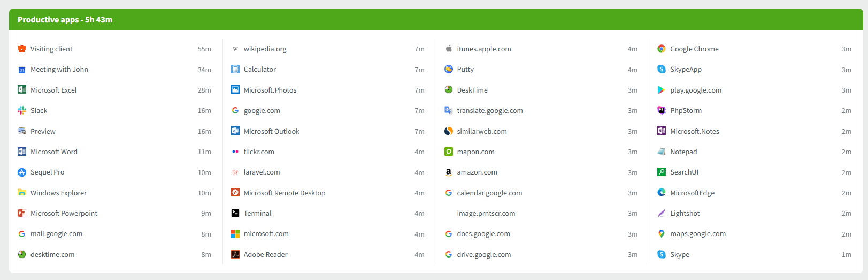The width and height of the screenshot is (868, 280).
Task: Click the PhpStorm icon
Action: (x=662, y=110)
